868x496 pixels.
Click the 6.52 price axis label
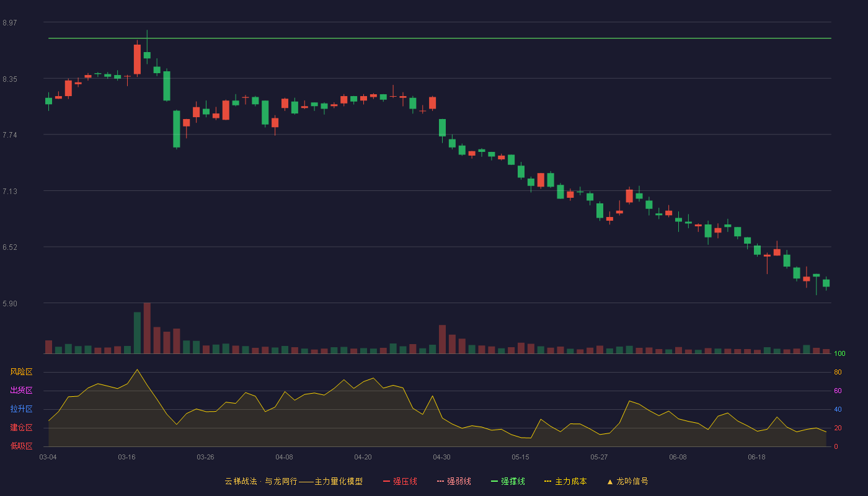(x=10, y=247)
